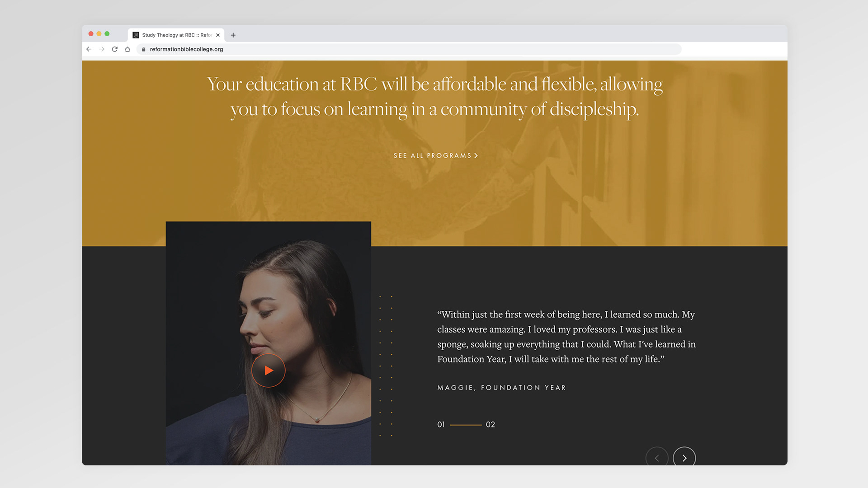This screenshot has height=488, width=868.
Task: Click the tab's RBC favicon
Action: (x=136, y=35)
